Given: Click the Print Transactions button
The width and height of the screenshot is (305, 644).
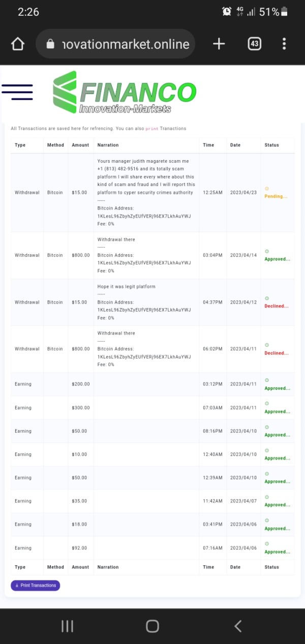Looking at the screenshot, I should (x=36, y=586).
